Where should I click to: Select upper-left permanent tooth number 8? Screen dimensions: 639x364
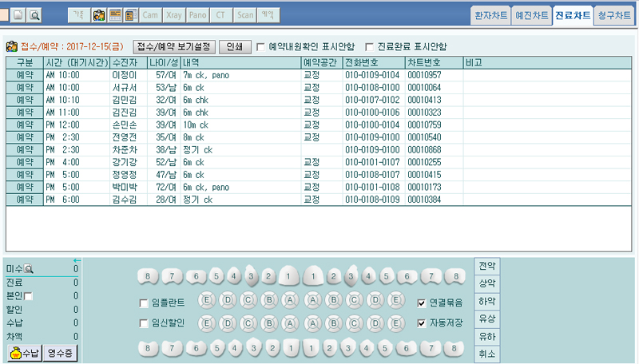[x=149, y=276]
